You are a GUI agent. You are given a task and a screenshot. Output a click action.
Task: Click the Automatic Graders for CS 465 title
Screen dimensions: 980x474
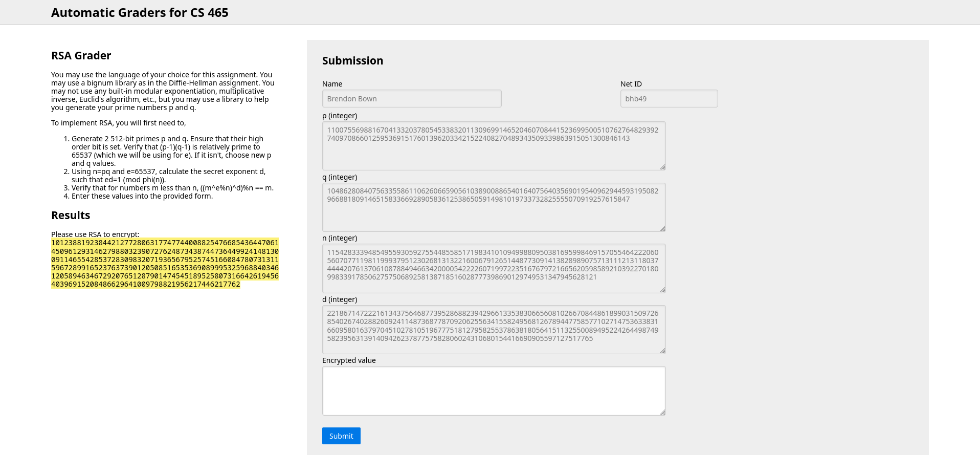click(x=140, y=12)
